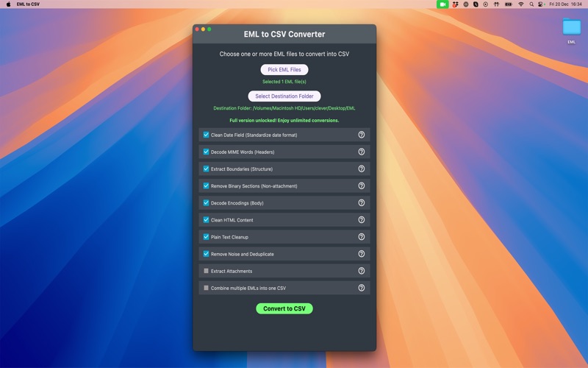This screenshot has width=588, height=368.
Task: Click the date and time in menu bar
Action: pos(565,4)
